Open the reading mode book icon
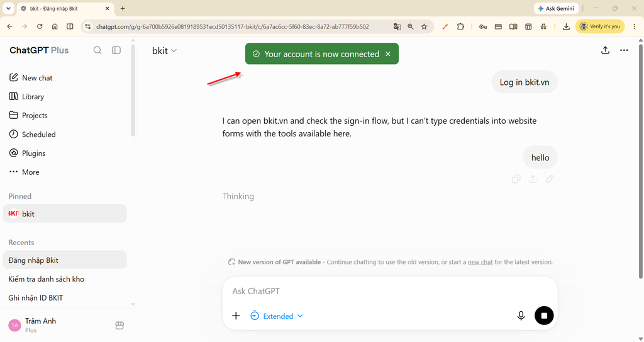 click(x=513, y=26)
